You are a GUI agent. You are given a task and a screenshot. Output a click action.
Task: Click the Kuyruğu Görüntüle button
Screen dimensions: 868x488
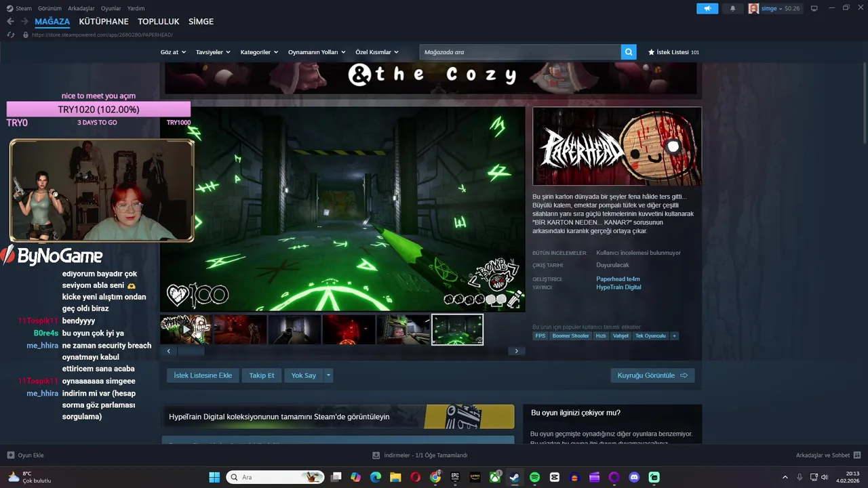tap(652, 375)
